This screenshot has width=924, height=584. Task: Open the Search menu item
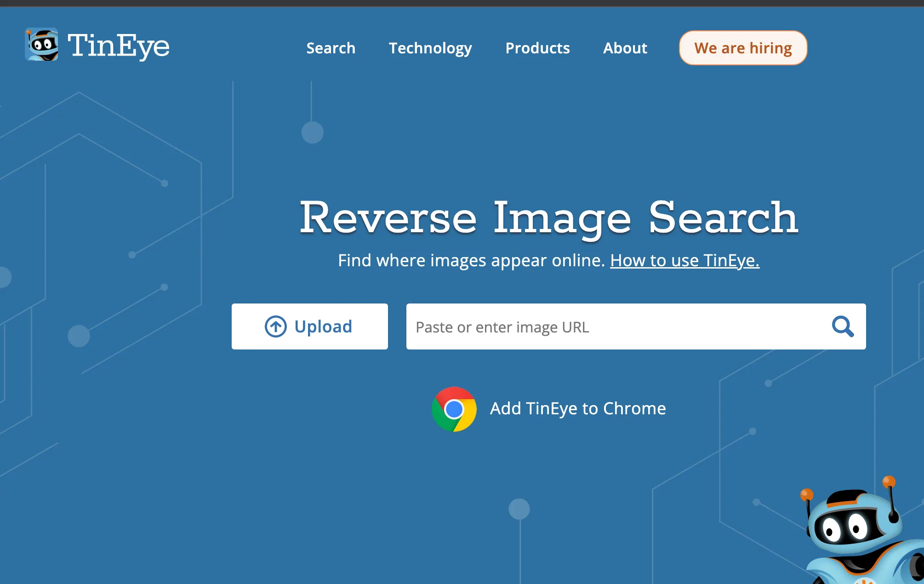point(331,48)
